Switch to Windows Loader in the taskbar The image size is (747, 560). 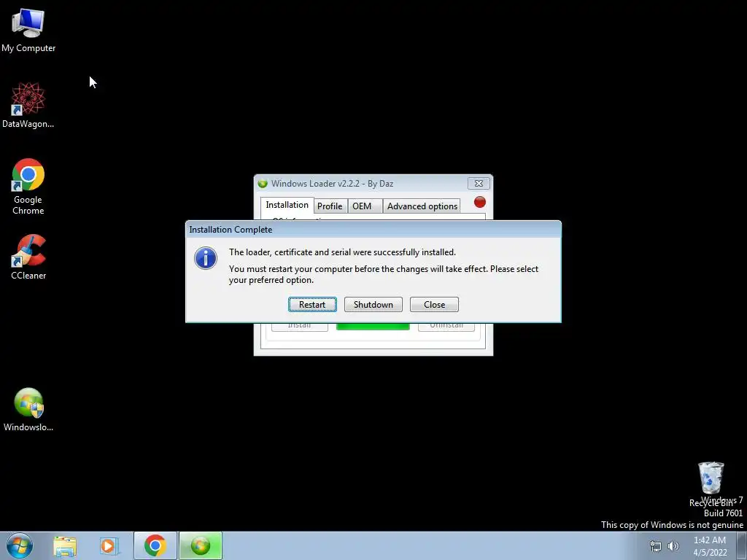(x=201, y=546)
